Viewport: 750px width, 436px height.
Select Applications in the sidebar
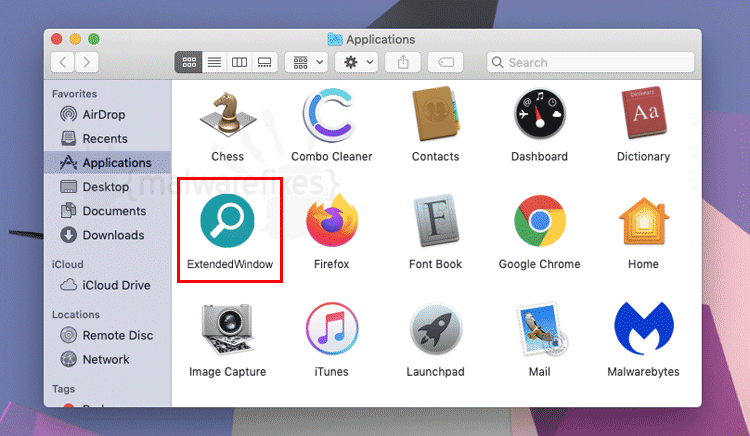point(108,163)
